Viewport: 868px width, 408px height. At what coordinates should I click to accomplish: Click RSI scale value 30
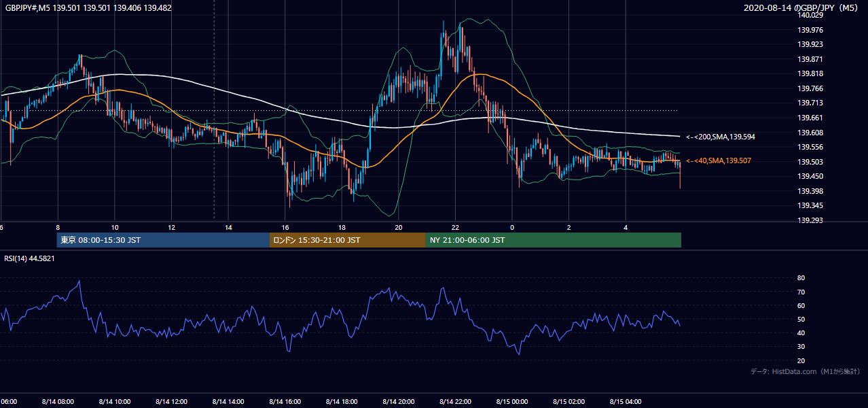click(x=801, y=347)
